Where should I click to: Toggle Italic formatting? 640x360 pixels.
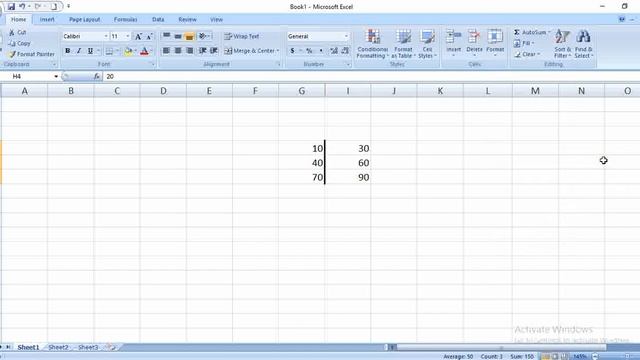(79, 51)
